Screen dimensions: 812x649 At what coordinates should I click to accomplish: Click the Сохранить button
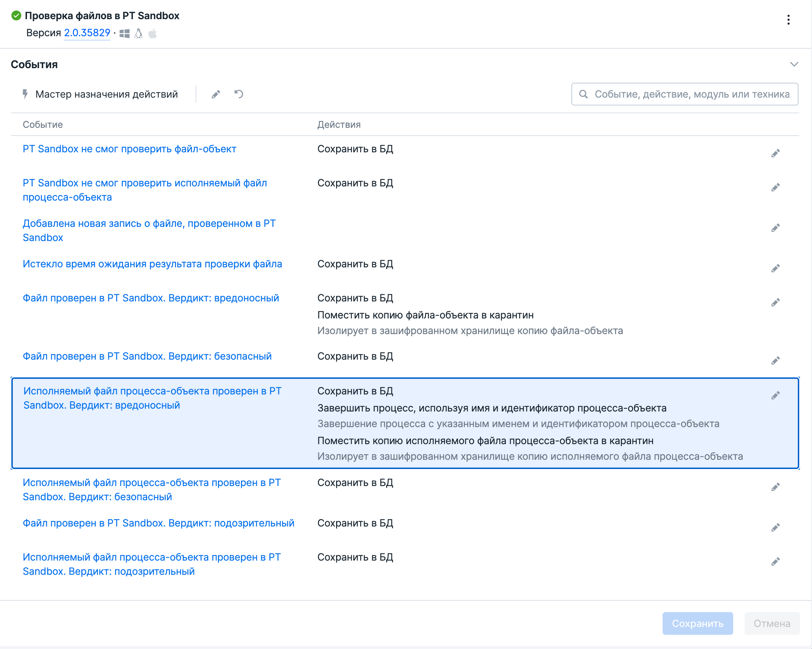pos(697,623)
